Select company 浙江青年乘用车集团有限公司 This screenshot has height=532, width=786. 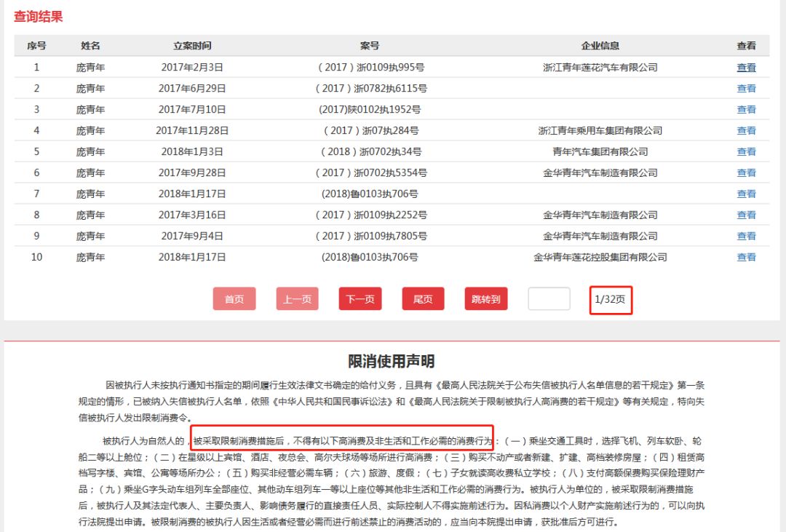click(x=600, y=130)
